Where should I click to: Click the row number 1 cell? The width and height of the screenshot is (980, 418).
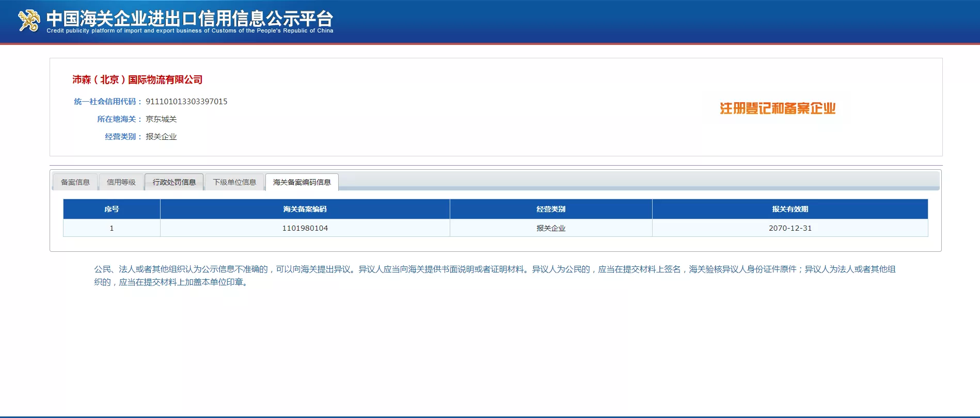(x=112, y=228)
